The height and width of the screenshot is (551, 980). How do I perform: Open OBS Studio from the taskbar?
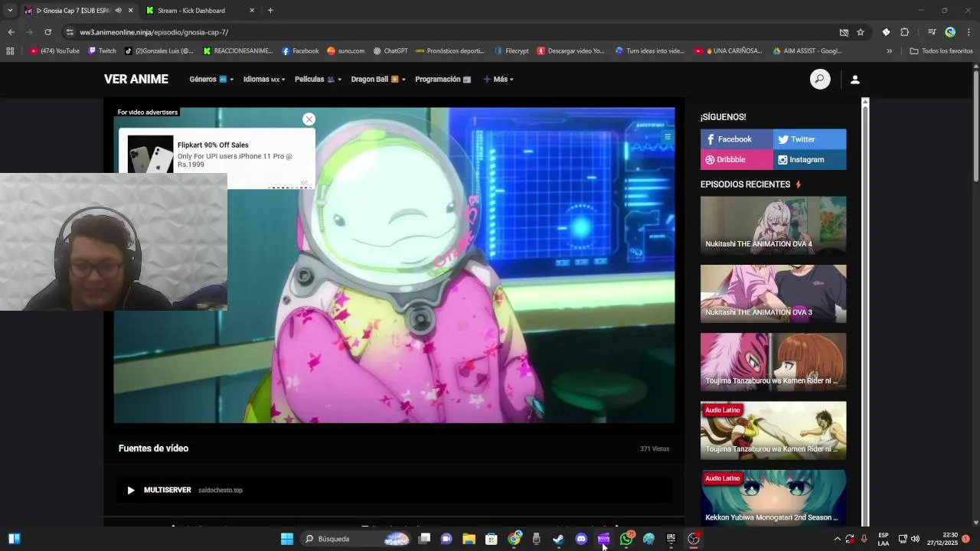(x=694, y=539)
